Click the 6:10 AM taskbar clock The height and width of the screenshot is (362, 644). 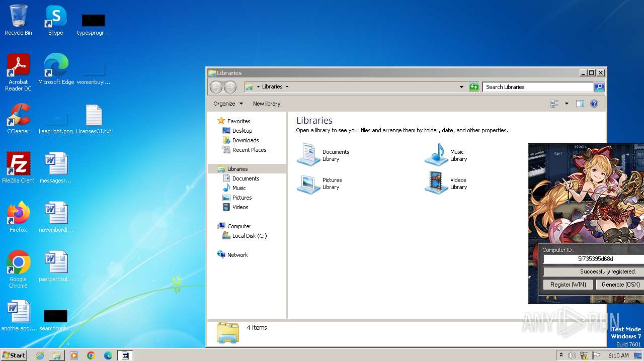click(618, 355)
